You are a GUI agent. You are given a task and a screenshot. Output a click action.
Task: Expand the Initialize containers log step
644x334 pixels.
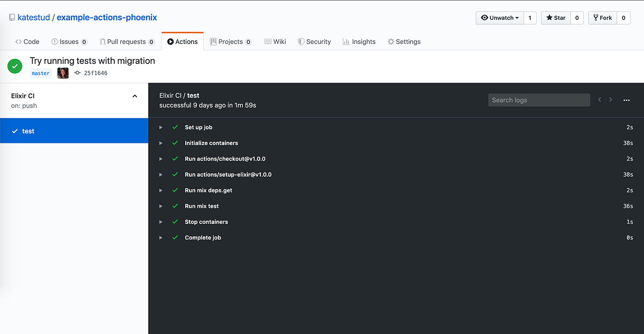[x=160, y=143]
